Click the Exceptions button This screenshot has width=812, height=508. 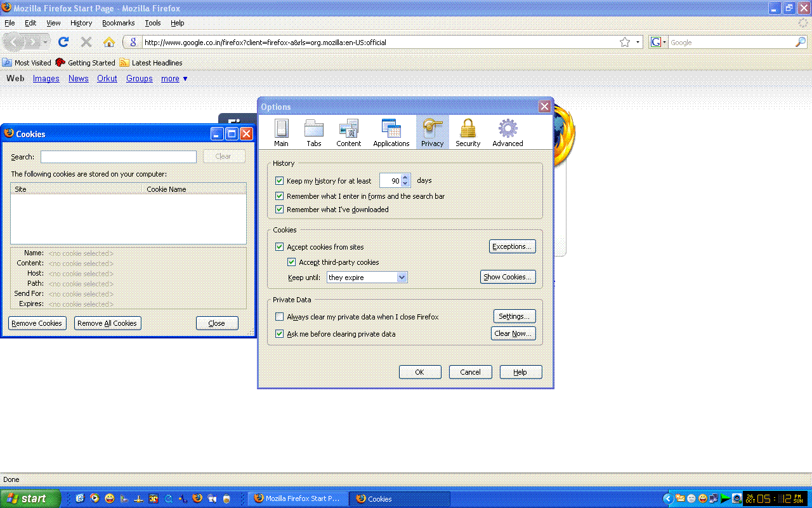513,246
